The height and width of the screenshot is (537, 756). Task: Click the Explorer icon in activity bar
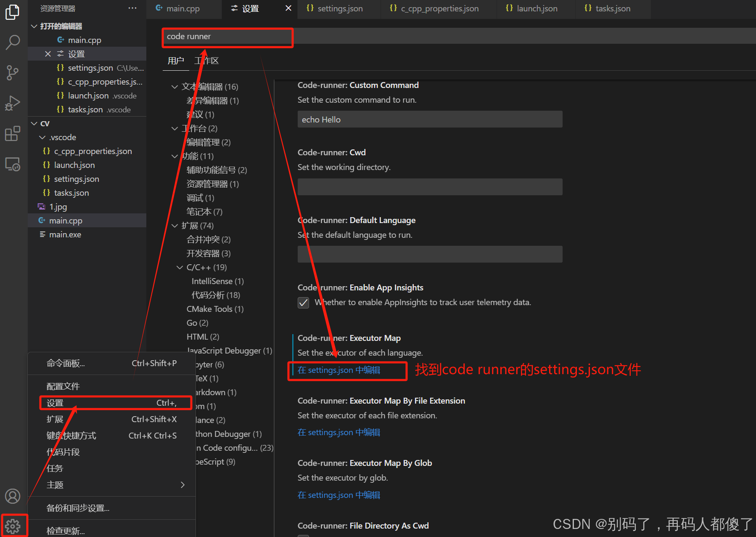click(x=13, y=13)
